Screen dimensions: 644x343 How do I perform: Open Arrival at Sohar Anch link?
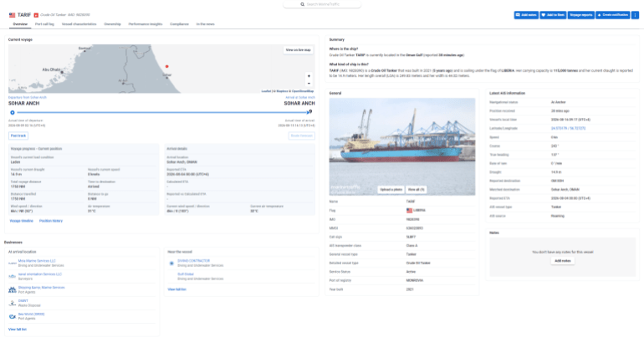pos(300,97)
